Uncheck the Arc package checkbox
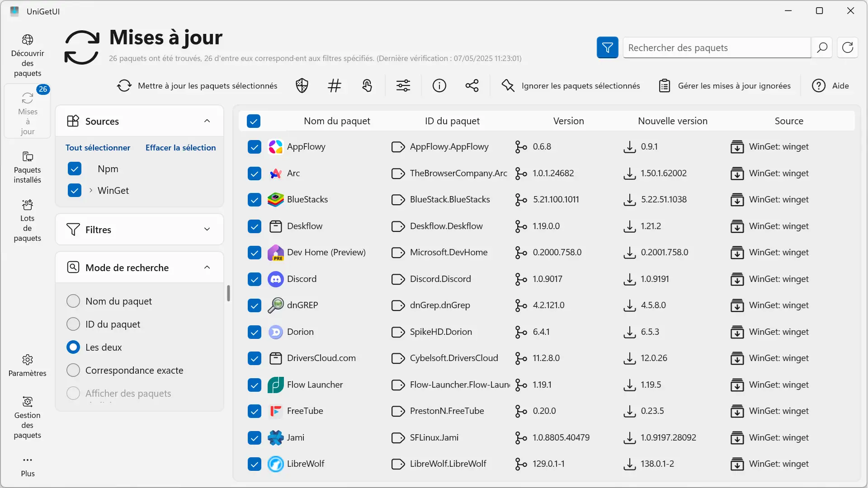Image resolution: width=868 pixels, height=488 pixels. pos(255,174)
